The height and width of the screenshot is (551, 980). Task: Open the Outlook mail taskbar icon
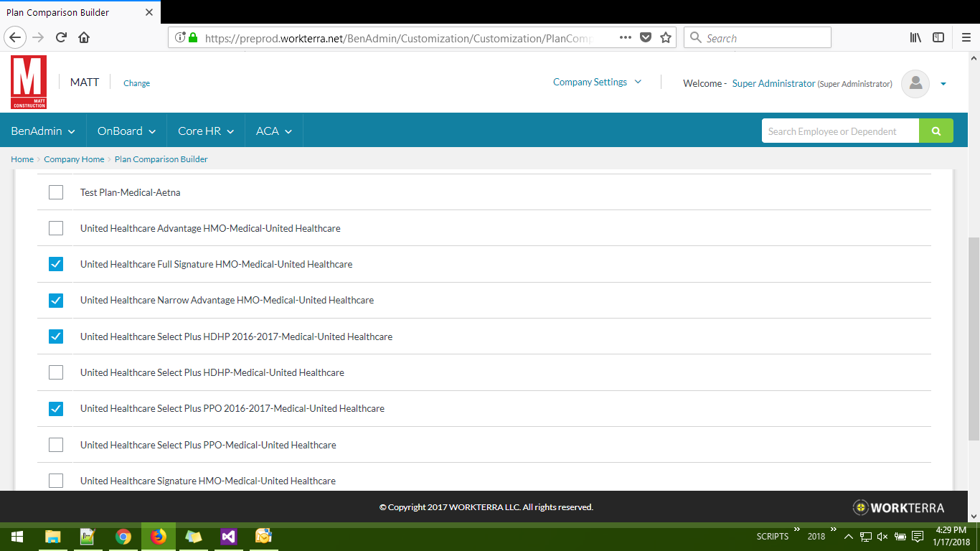click(264, 537)
